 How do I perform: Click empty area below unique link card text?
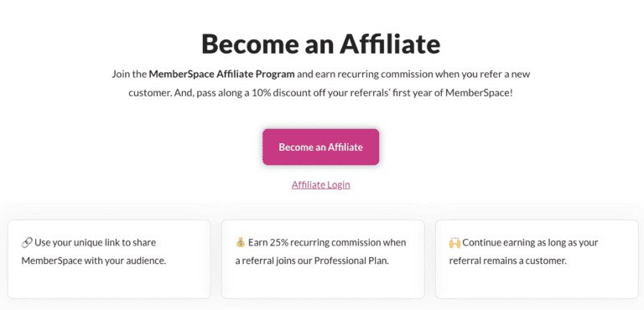tap(109, 283)
